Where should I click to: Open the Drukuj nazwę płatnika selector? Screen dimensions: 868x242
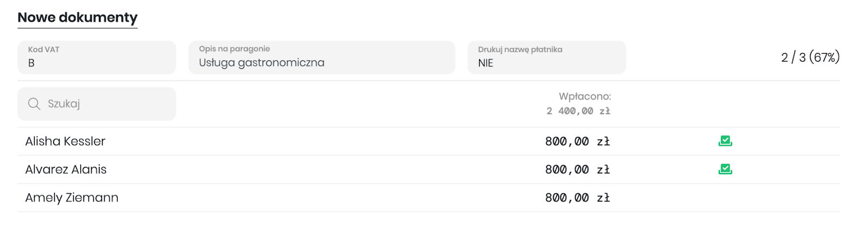(547, 57)
